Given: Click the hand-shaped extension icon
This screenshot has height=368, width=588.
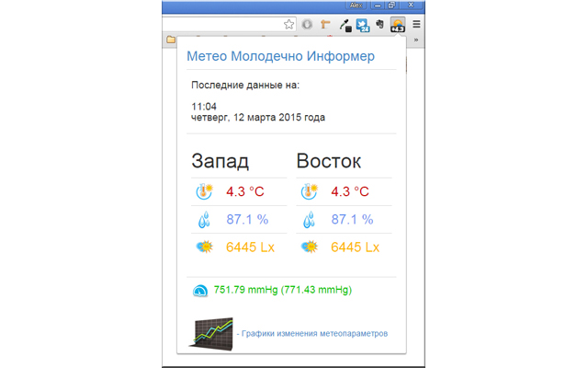Looking at the screenshot, I should 380,25.
